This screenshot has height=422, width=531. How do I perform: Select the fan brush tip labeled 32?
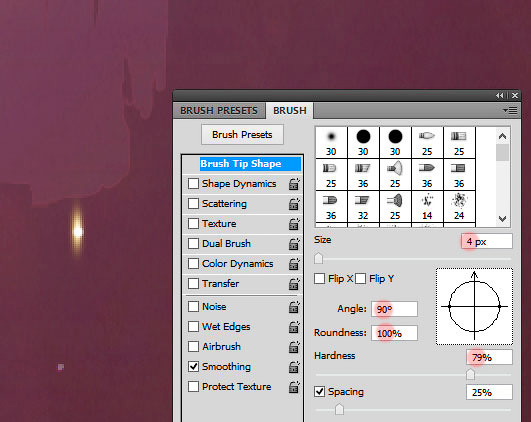pyautogui.click(x=363, y=206)
